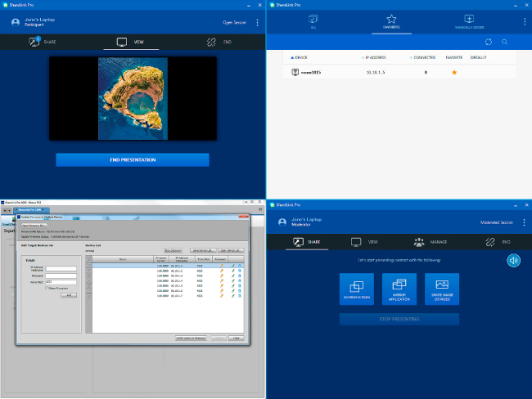Screen dimensions: 532x399
Task: Switch to the Manage tab
Action: [x=429, y=242]
